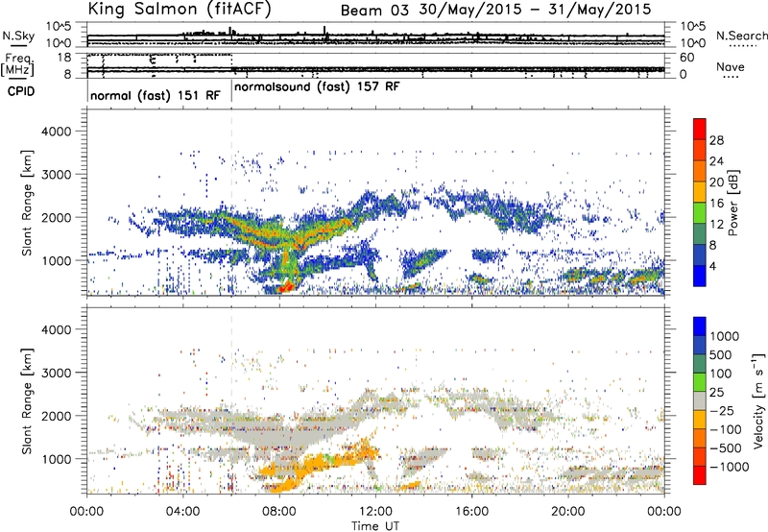The height and width of the screenshot is (532, 768).
Task: Click the '4000' range tick on the power plot
Action: coord(57,132)
